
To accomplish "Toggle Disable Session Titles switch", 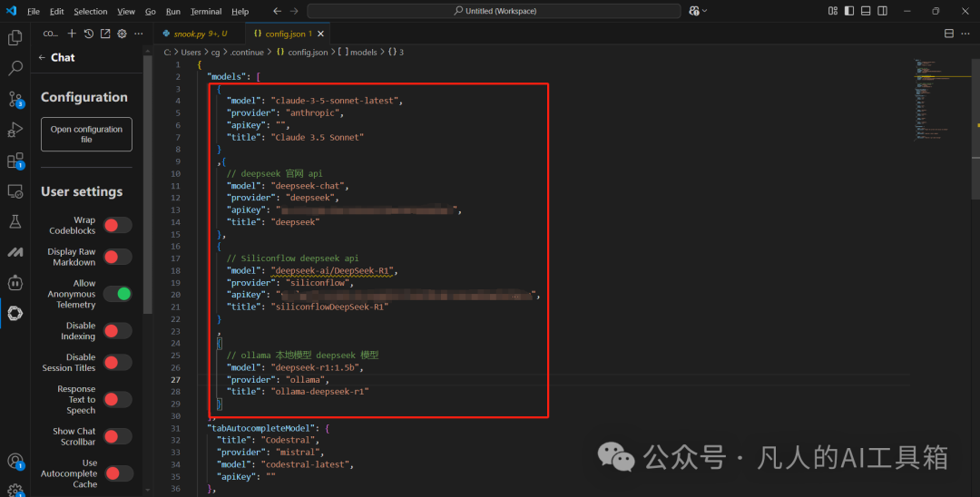I will pos(117,362).
